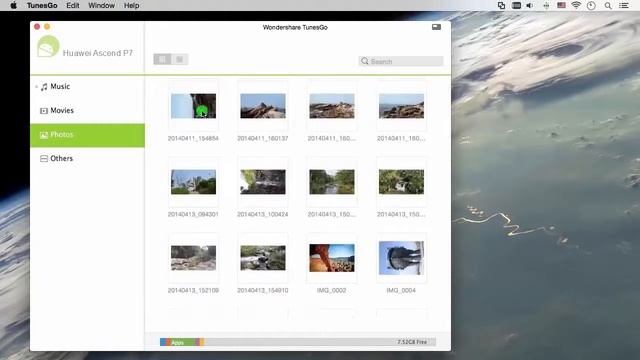Screen dimensions: 640x360
Task: Click the mini-window icon in title bar
Action: pos(436,27)
